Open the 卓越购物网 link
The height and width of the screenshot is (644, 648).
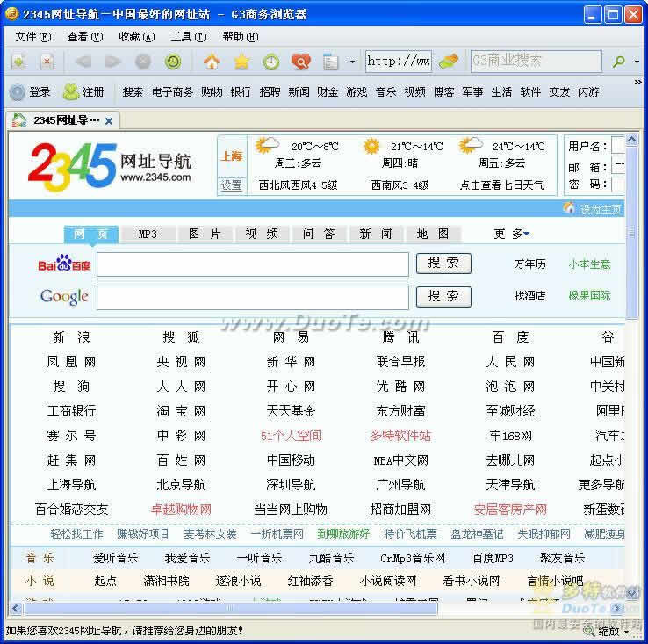pyautogui.click(x=181, y=510)
